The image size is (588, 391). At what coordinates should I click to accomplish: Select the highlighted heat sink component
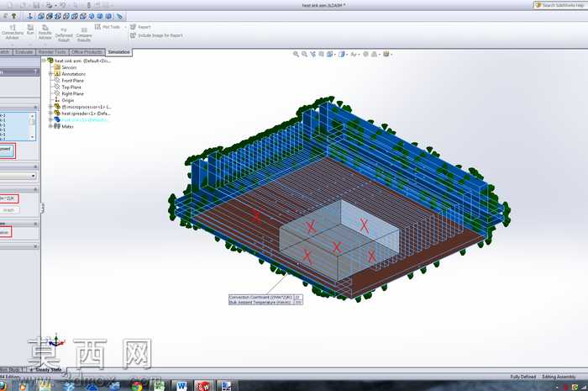pyautogui.click(x=81, y=119)
